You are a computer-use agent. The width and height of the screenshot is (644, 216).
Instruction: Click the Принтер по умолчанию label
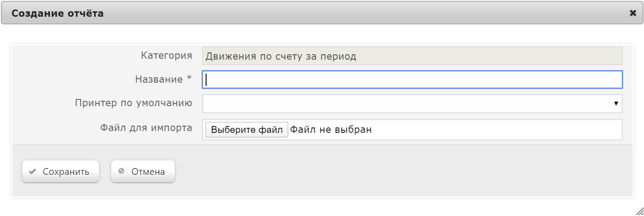133,103
